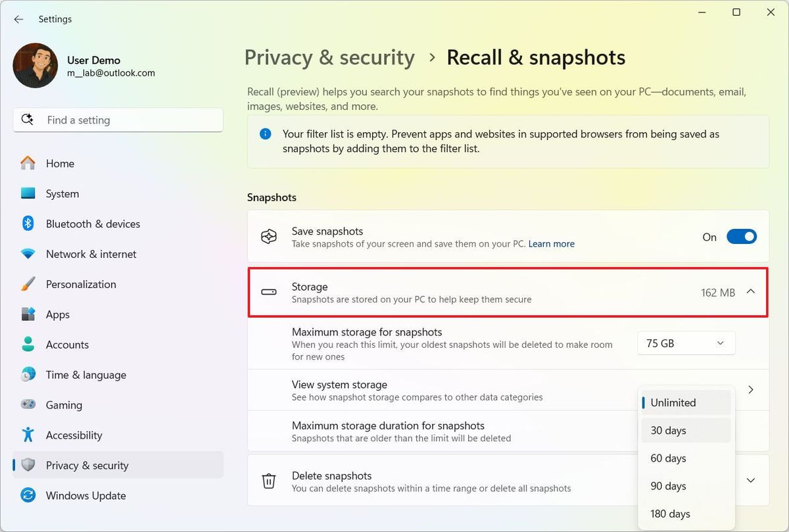Expand the Delete snapshots section
789x532 pixels.
[x=750, y=480]
